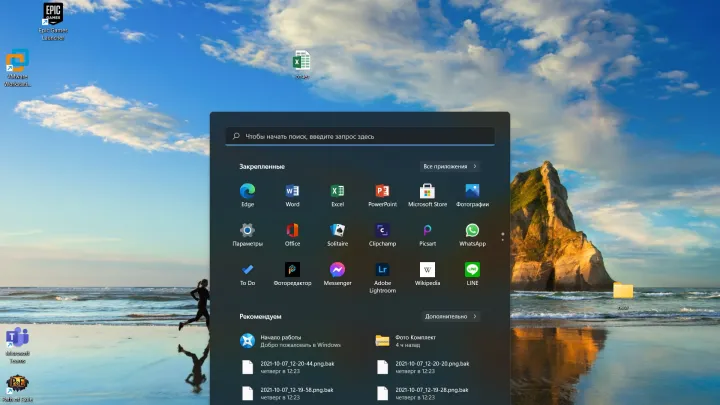
Task: Open WhatsApp from pinned apps
Action: click(x=472, y=232)
